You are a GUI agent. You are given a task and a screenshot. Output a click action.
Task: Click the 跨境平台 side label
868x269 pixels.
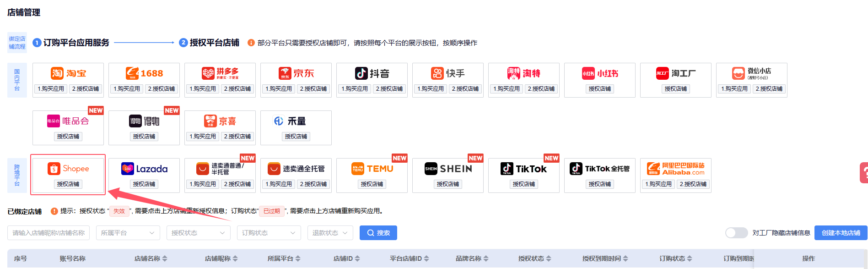[17, 175]
